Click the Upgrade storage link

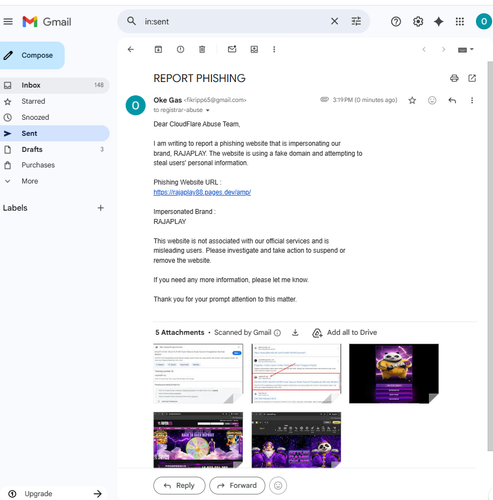coord(53,494)
